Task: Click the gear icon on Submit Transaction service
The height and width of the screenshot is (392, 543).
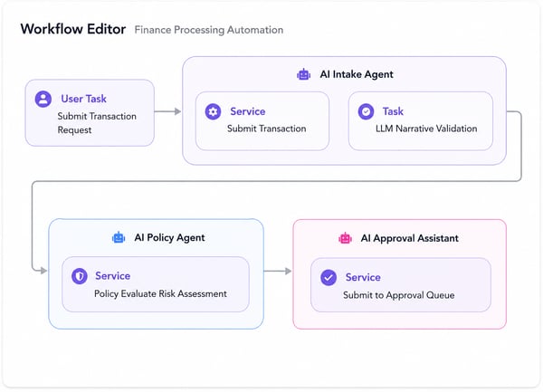Action: pos(213,112)
